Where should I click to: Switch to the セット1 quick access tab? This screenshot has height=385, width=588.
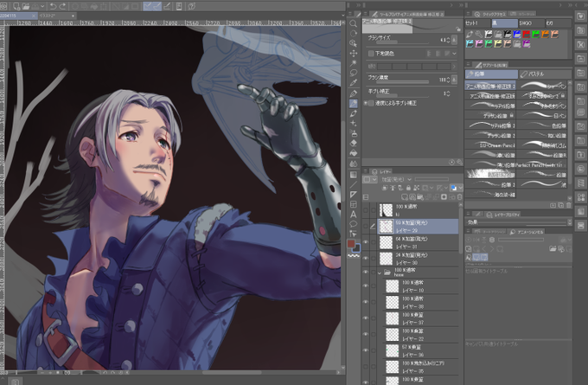pos(477,23)
